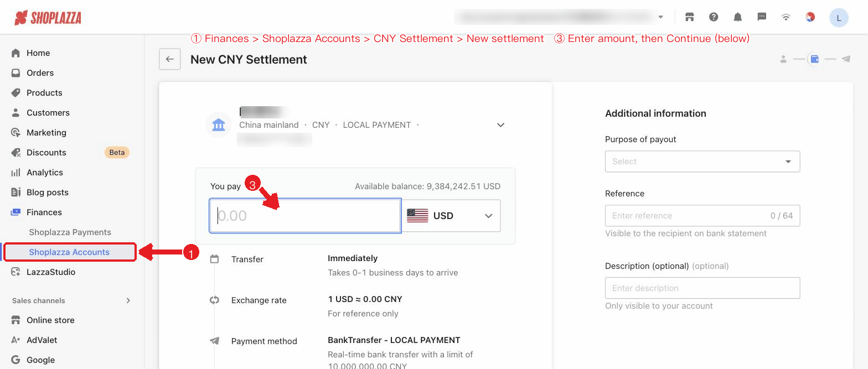Open Purpose of payout select
This screenshot has height=369, width=868.
coord(702,162)
